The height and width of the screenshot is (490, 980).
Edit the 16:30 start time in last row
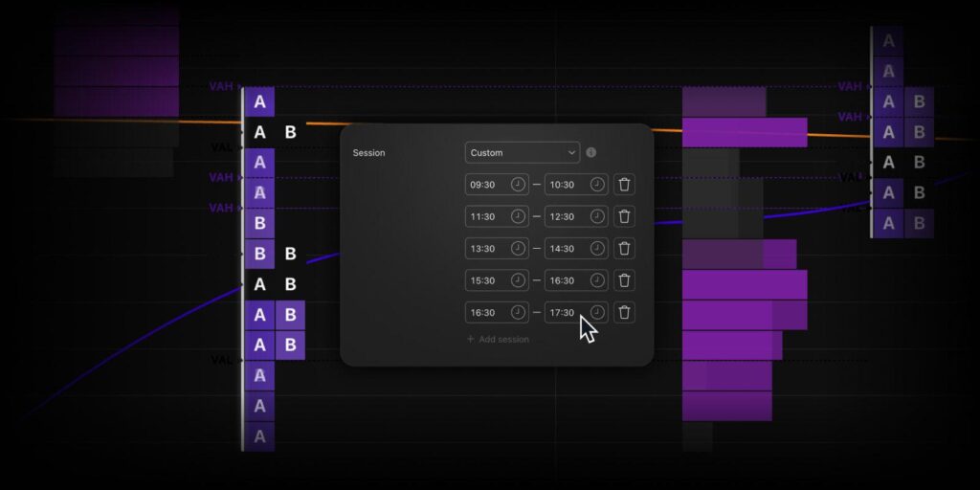point(485,312)
